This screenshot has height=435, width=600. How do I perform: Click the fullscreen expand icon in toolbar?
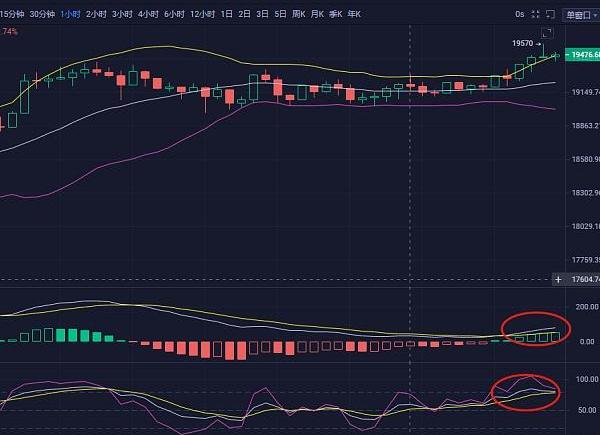coord(537,14)
